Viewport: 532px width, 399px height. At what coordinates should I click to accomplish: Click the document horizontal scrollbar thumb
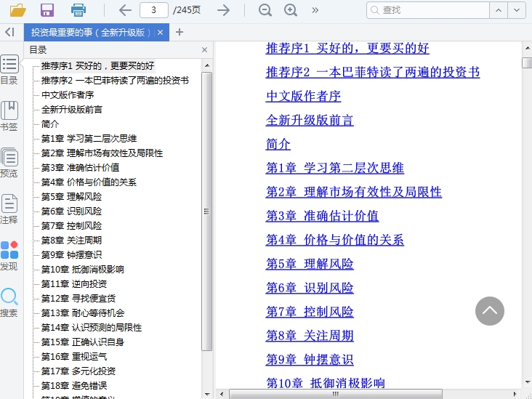(x=336, y=394)
